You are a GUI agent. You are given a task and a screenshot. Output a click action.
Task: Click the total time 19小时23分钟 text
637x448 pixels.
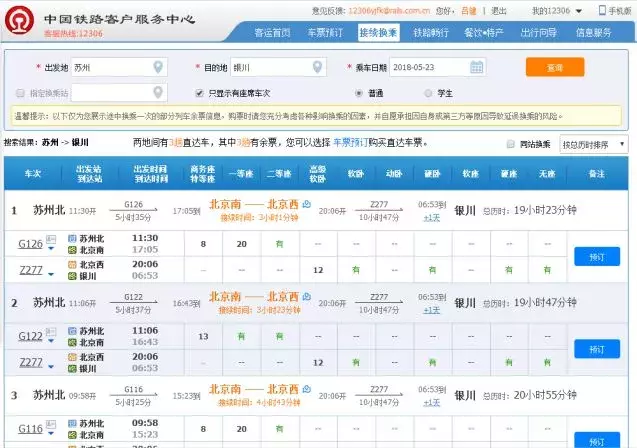point(545,210)
